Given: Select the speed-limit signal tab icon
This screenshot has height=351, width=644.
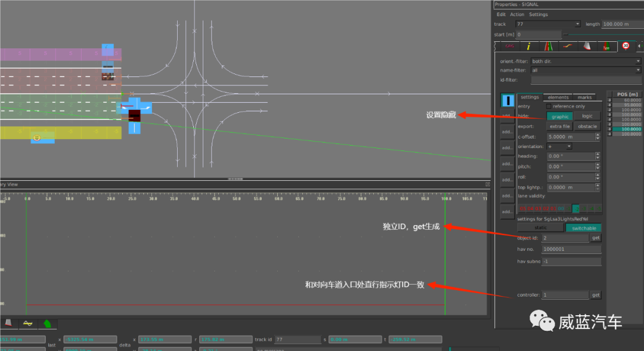Looking at the screenshot, I should pos(626,45).
